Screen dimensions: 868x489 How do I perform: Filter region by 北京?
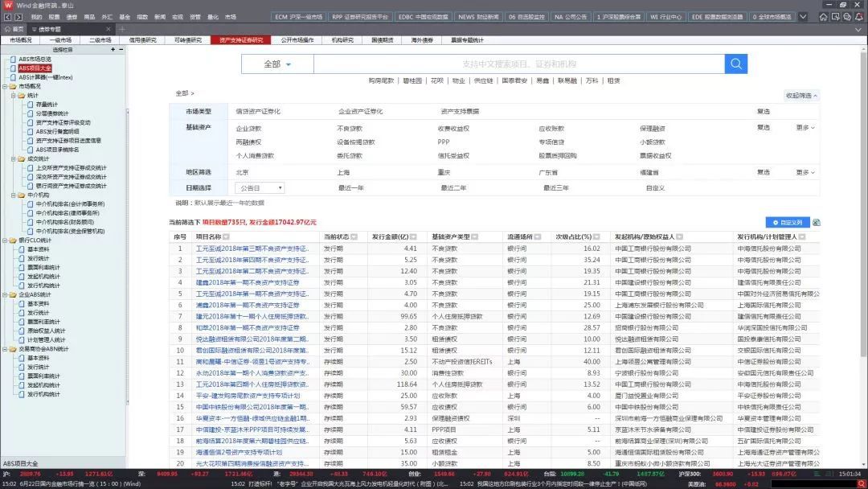[x=242, y=172]
